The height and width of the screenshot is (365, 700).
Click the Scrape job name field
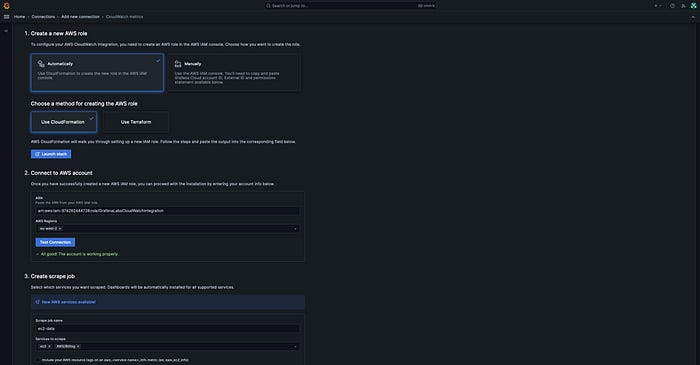tap(167, 328)
